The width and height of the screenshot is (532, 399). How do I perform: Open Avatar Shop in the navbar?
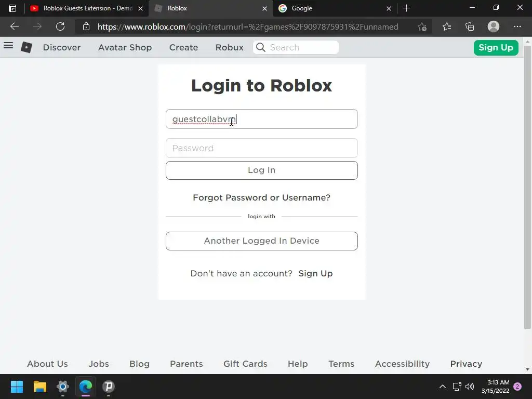point(125,47)
